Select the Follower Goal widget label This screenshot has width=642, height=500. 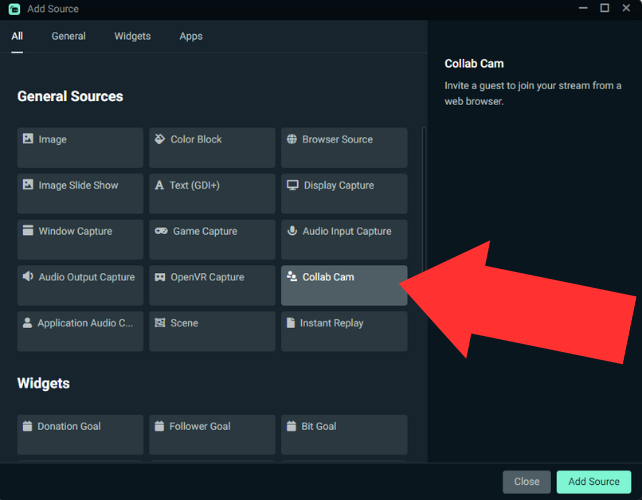200,426
